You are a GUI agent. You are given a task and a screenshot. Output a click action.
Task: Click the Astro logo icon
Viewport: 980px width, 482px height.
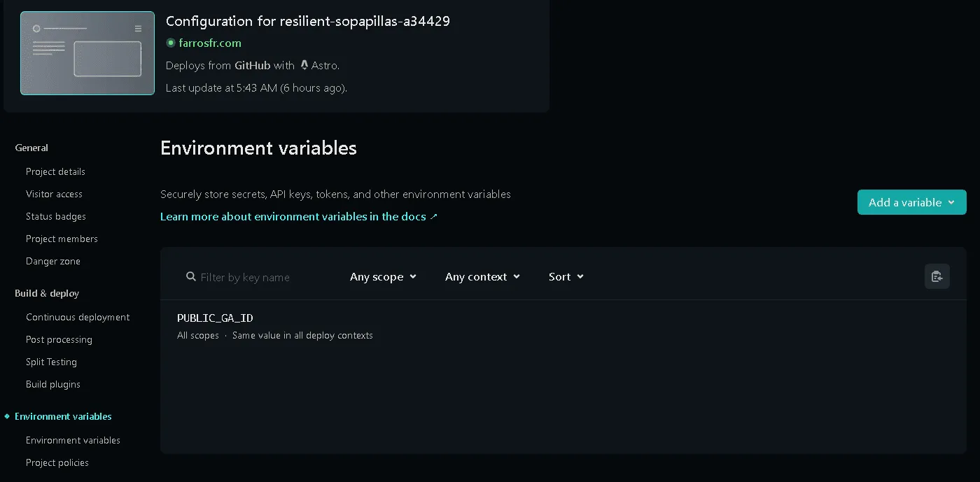(x=304, y=65)
